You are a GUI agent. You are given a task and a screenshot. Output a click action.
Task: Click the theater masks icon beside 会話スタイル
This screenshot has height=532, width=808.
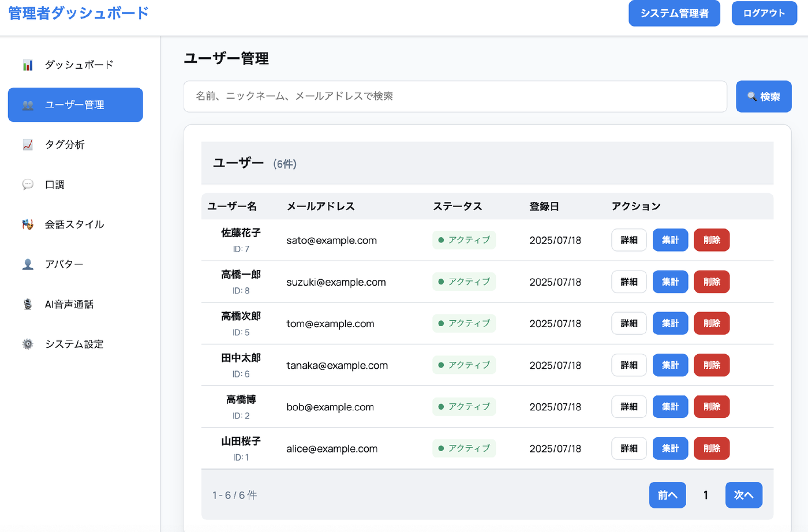coord(28,224)
